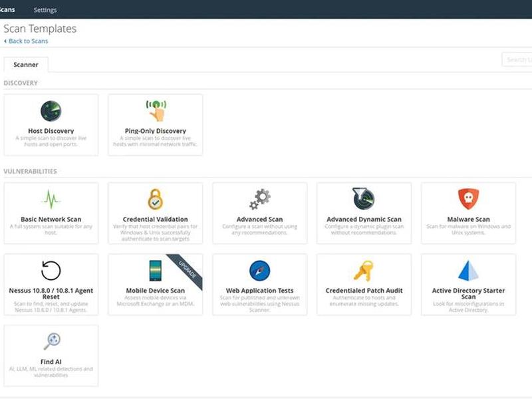This screenshot has height=399, width=532.
Task: Open Nessus 10.8.0 / 10.8.1 Agent Reset title
Action: 51,293
